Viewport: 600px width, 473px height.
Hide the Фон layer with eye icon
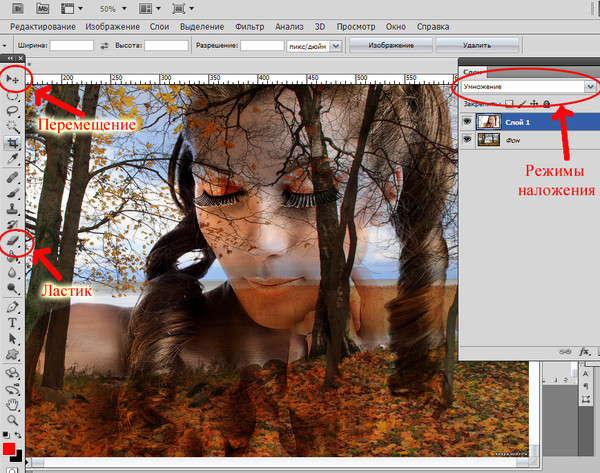[x=467, y=139]
